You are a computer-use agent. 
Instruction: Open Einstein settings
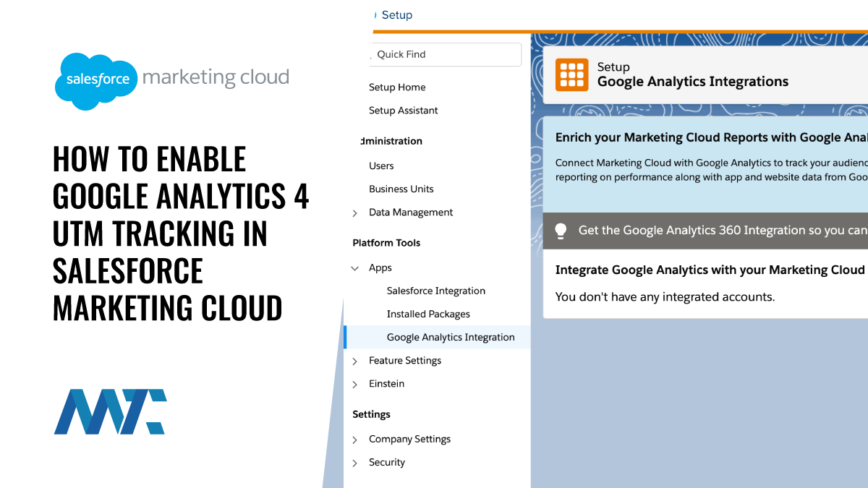387,383
